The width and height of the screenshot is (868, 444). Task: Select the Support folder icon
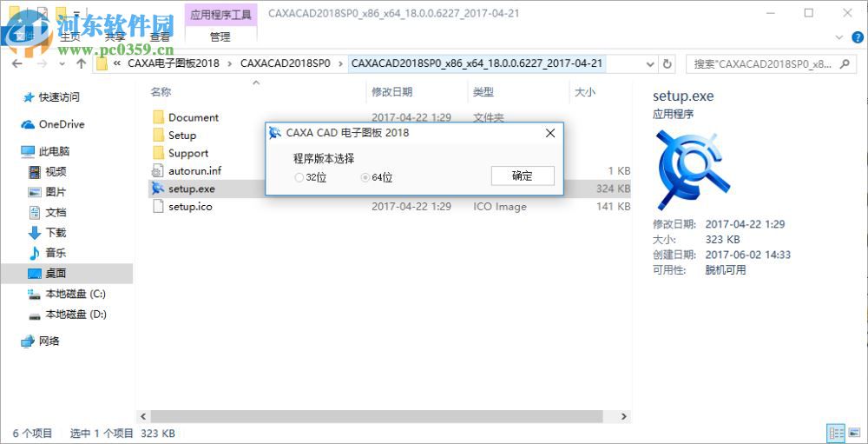[158, 153]
